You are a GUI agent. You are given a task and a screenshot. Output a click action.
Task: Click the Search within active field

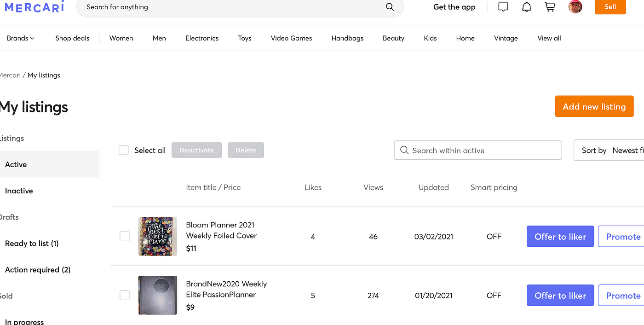[x=478, y=150]
